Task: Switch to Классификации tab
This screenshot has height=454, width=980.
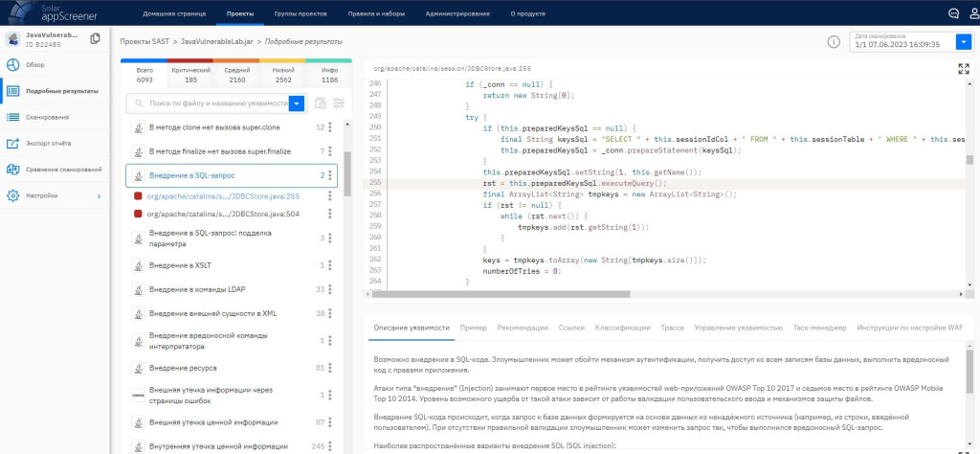Action: tap(622, 328)
